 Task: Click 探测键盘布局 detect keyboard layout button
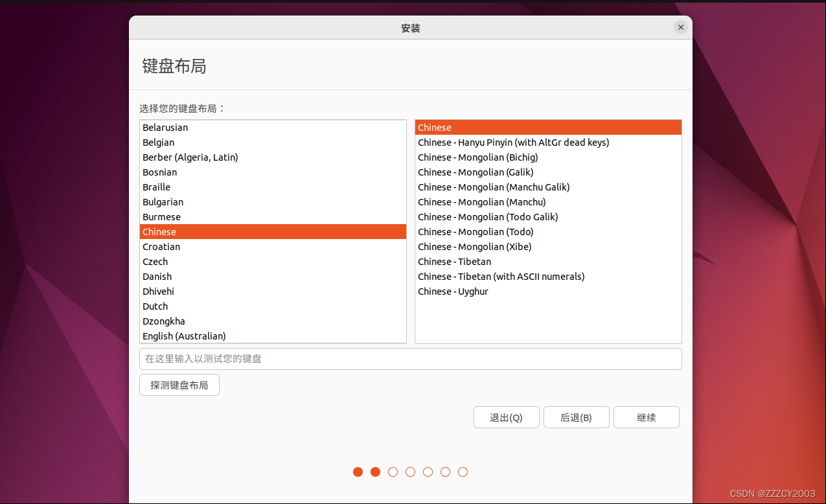click(179, 385)
